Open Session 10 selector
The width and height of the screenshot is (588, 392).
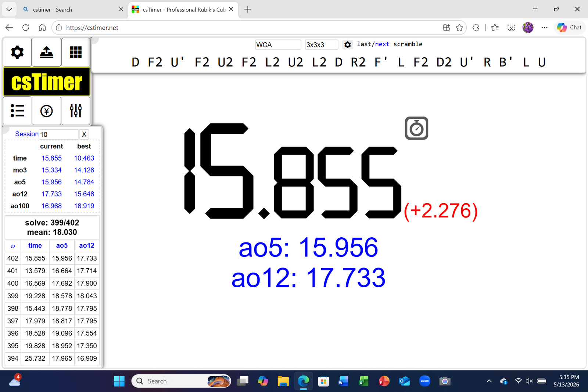point(59,134)
